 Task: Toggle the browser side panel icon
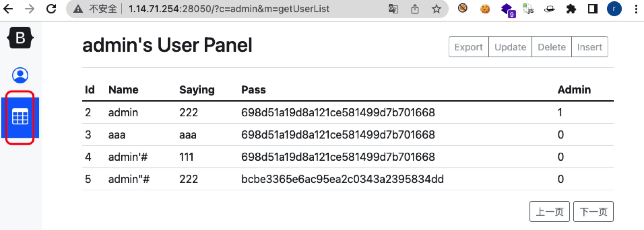point(592,9)
